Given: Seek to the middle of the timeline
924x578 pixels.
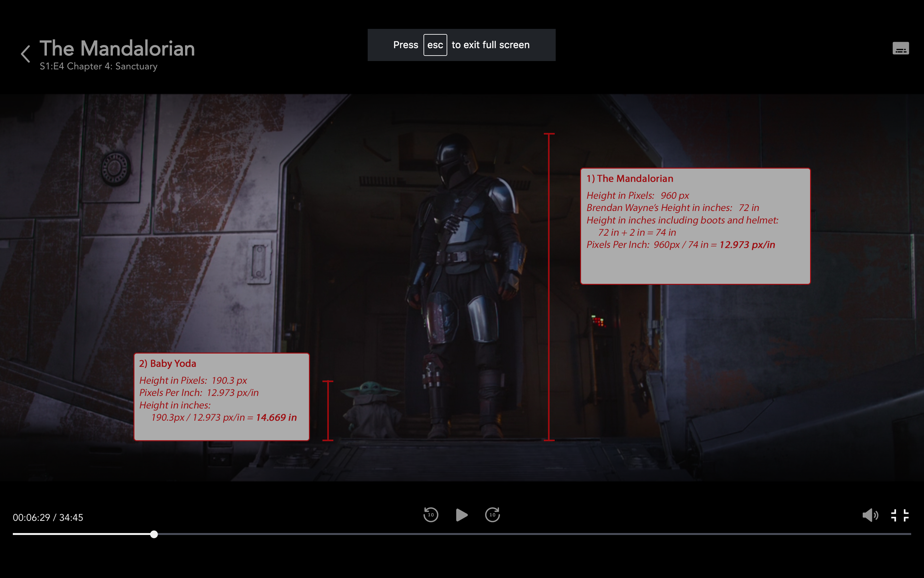Looking at the screenshot, I should [462, 534].
